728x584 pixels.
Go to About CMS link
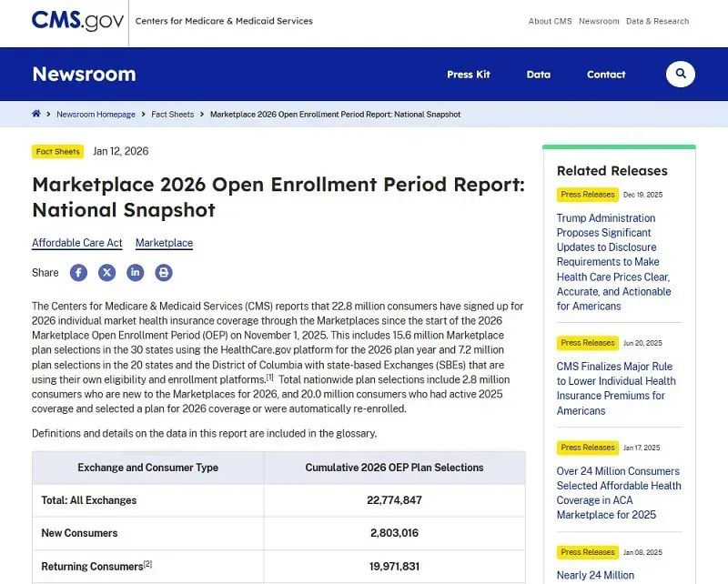(550, 21)
